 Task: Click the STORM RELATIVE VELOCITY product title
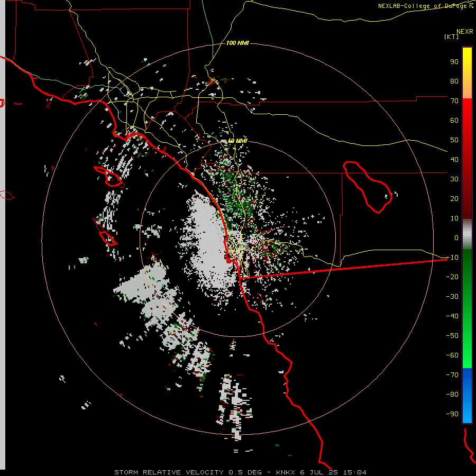click(169, 472)
